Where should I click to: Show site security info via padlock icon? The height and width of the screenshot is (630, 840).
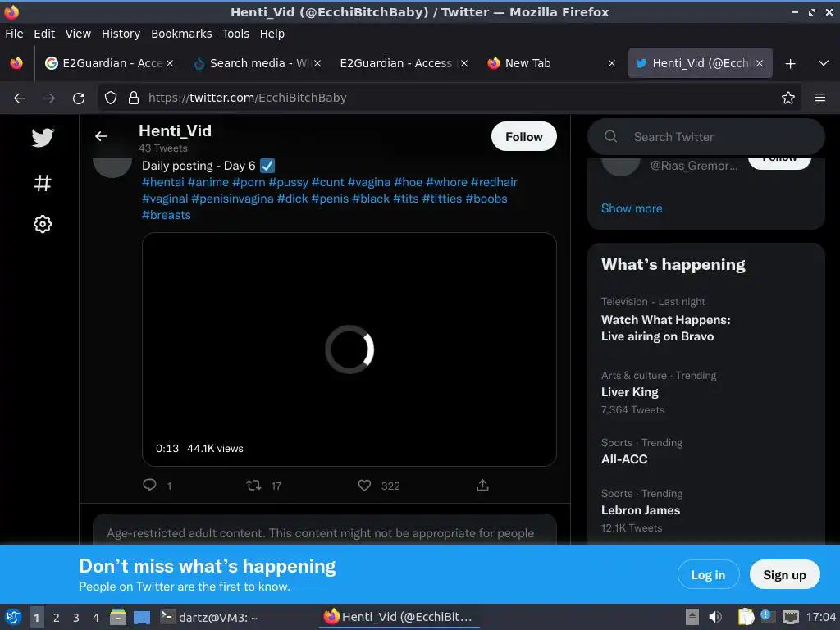pyautogui.click(x=134, y=98)
